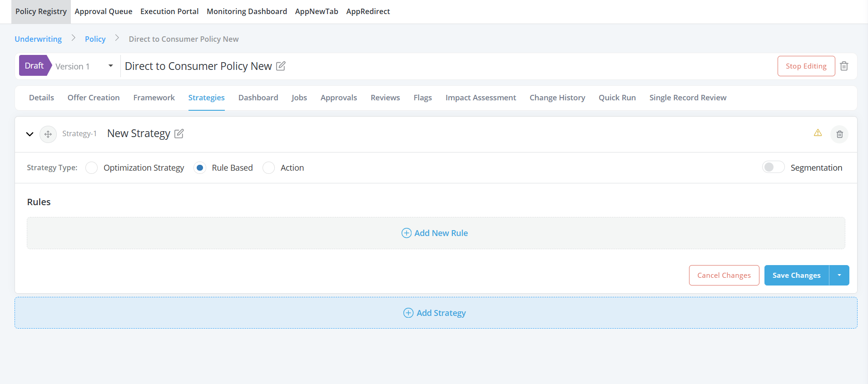Open the Approval Queue menu item

pyautogui.click(x=104, y=12)
